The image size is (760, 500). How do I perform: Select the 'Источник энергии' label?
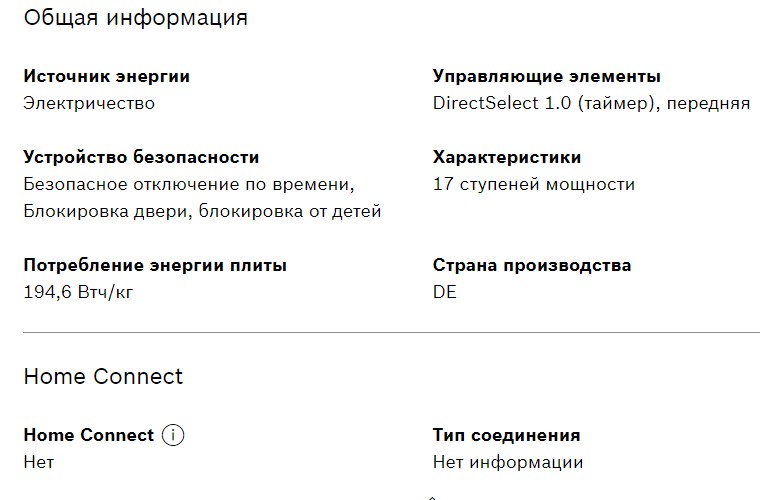[106, 76]
